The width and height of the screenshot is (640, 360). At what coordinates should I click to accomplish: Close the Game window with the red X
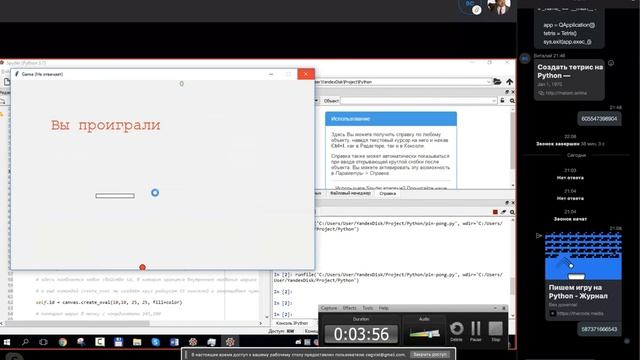coord(306,74)
